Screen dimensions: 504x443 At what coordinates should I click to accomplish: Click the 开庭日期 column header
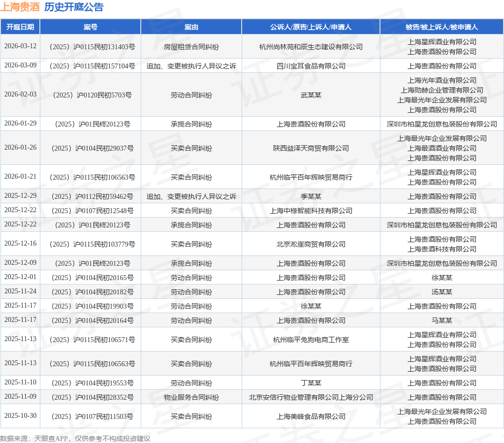pos(20,27)
